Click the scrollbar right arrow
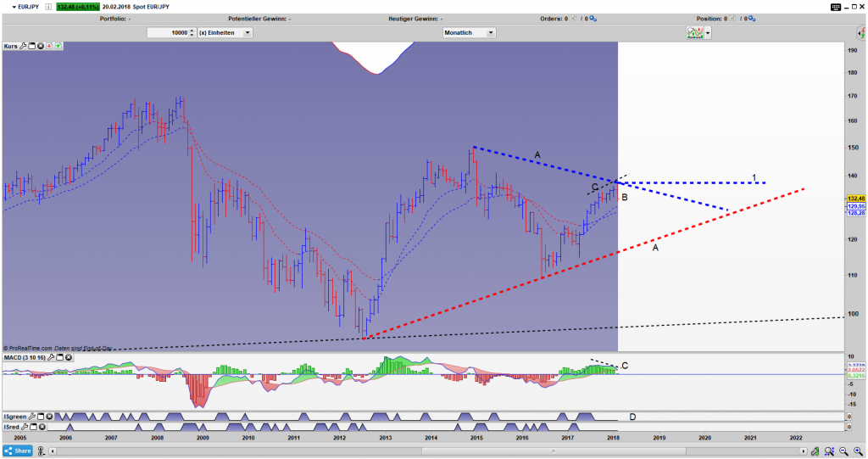 [x=804, y=451]
